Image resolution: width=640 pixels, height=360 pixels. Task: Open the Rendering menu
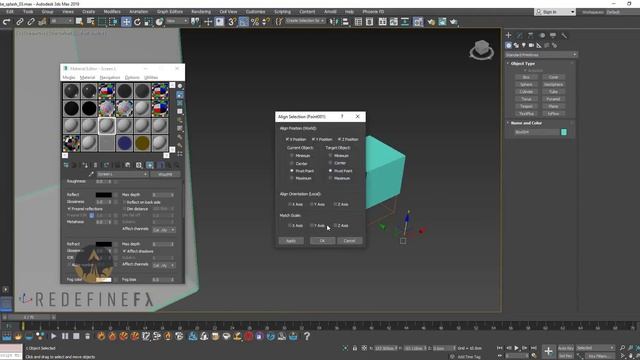pos(201,12)
